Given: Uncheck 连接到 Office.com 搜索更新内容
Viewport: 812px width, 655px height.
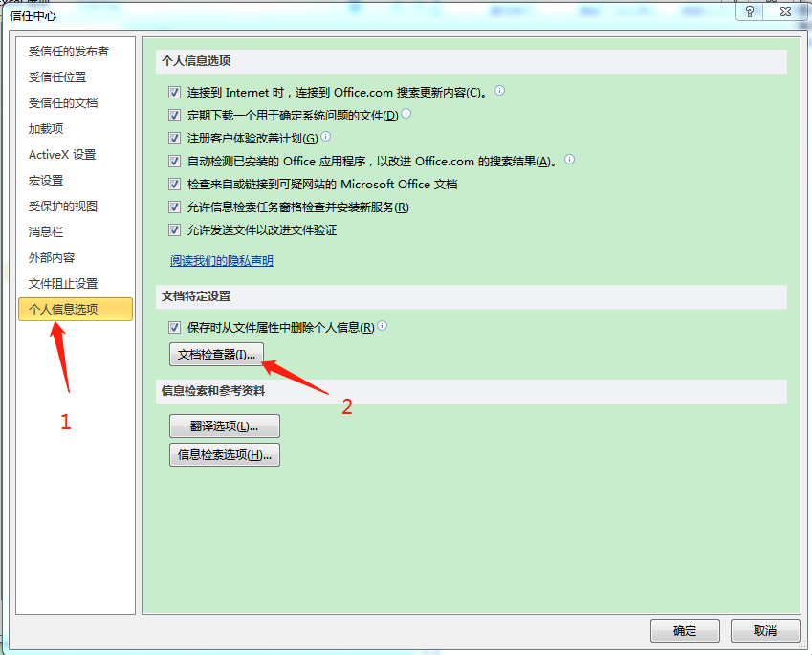Looking at the screenshot, I should click(174, 93).
